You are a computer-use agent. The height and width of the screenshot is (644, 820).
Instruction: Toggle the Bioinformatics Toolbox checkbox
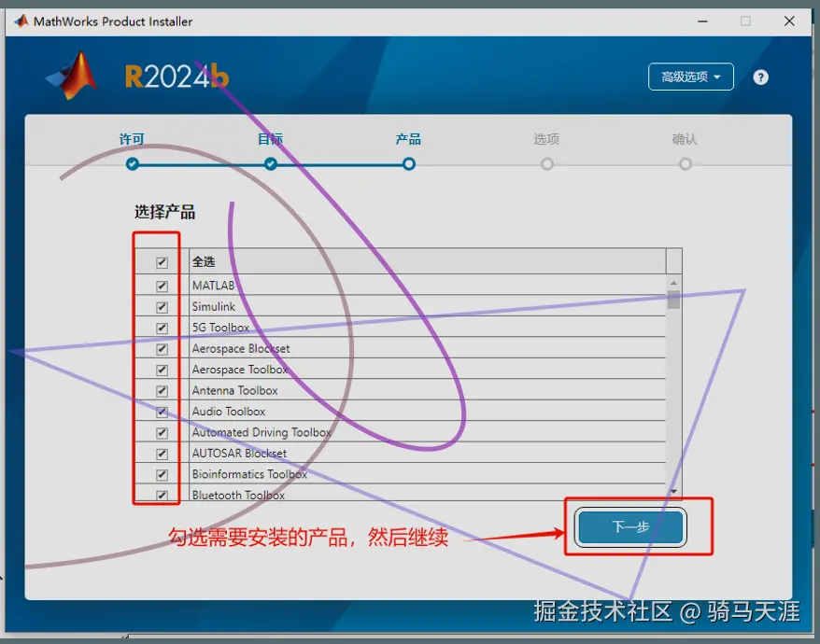coord(162,475)
